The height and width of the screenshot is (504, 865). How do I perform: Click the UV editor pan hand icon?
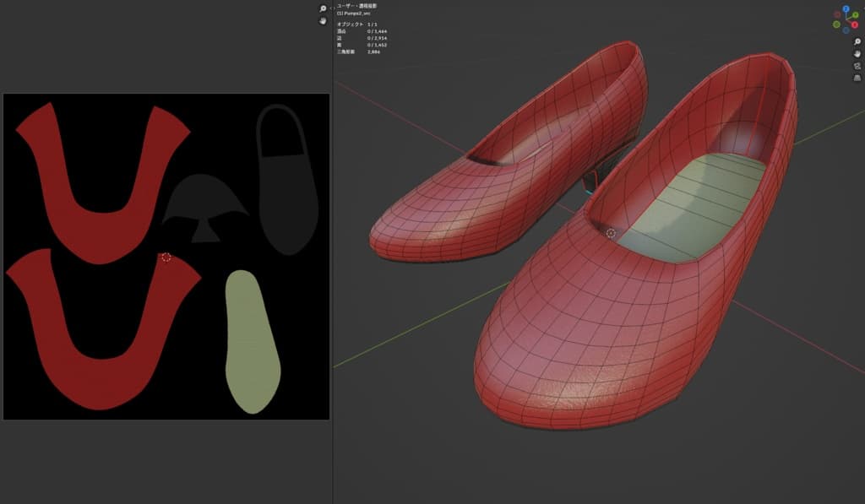(323, 21)
